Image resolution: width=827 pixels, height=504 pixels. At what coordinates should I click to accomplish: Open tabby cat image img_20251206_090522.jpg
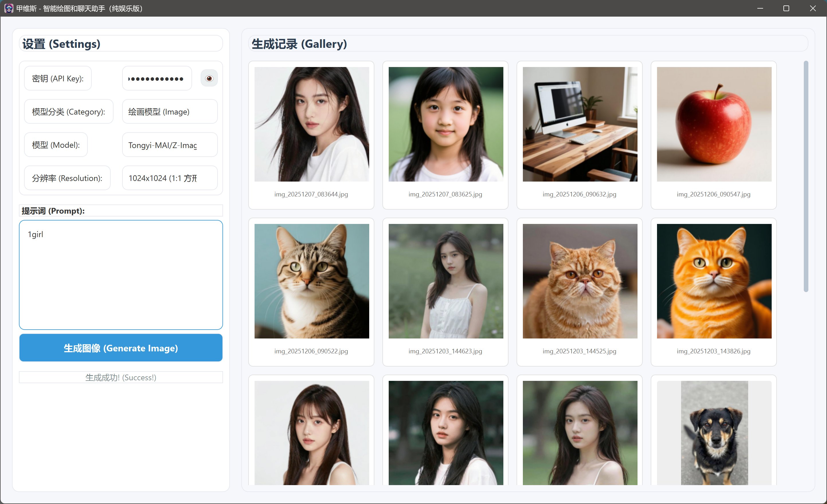point(312,281)
